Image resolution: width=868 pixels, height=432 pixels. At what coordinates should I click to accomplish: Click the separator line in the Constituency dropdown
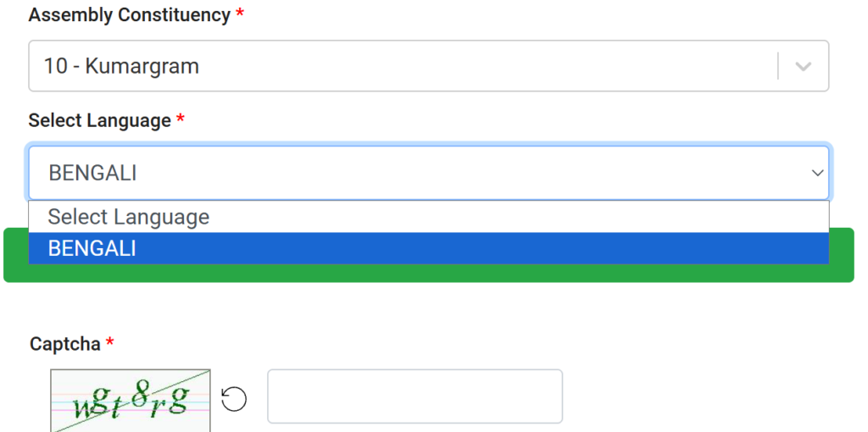(x=777, y=66)
